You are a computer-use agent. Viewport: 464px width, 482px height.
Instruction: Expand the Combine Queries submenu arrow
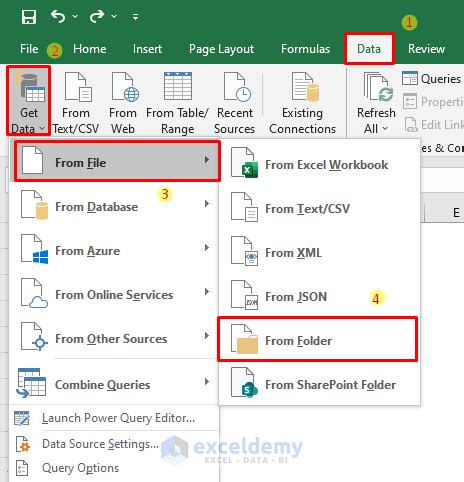pyautogui.click(x=207, y=382)
